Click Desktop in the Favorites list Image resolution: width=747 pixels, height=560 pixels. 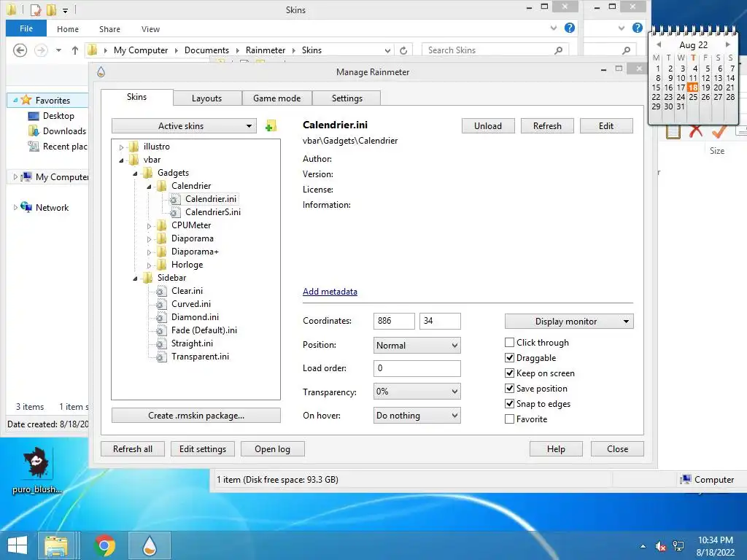click(x=58, y=116)
